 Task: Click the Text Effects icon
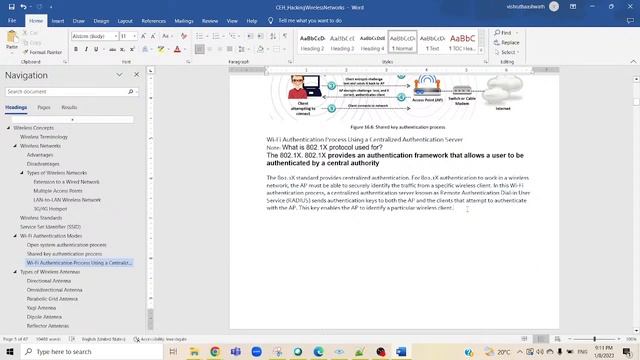pos(145,49)
